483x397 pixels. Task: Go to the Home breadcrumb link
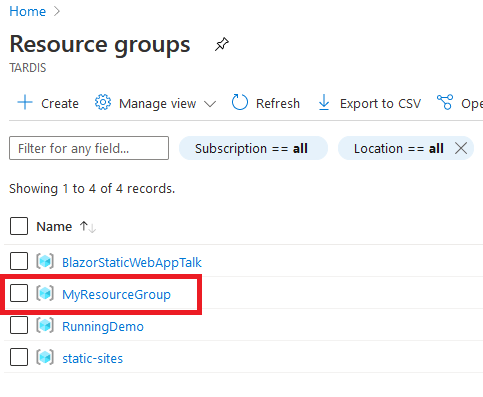click(x=27, y=11)
